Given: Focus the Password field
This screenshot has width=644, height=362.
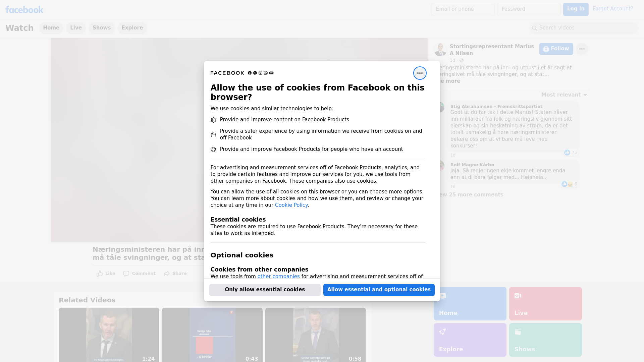Looking at the screenshot, I should pos(529,9).
